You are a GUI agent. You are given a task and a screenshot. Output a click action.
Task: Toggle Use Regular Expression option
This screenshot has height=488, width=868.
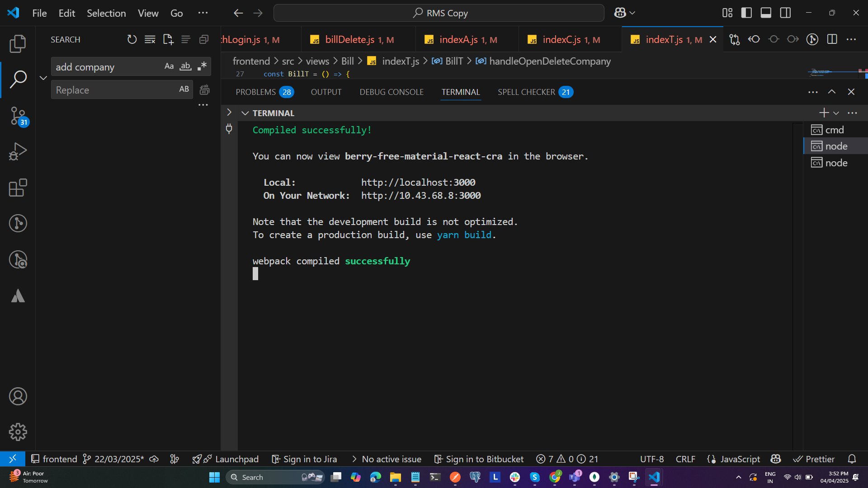click(202, 66)
